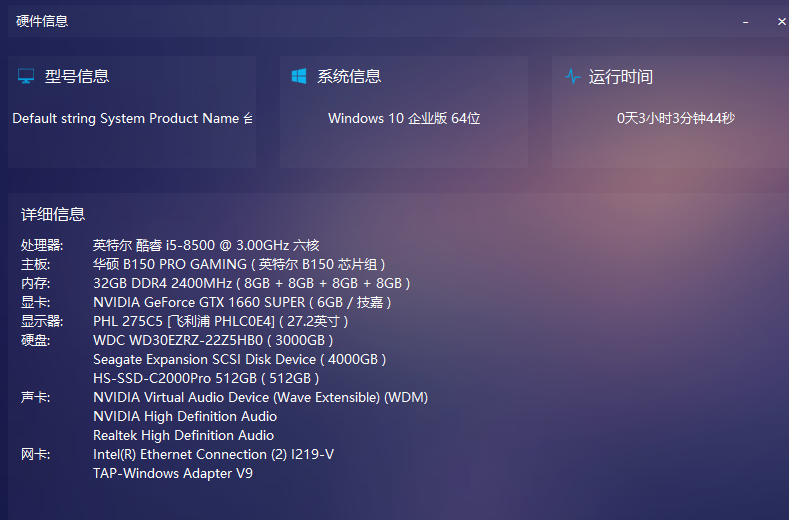The width and height of the screenshot is (789, 520).
Task: Click the uptime value 0天3小时3分钟44秒
Action: coord(676,118)
